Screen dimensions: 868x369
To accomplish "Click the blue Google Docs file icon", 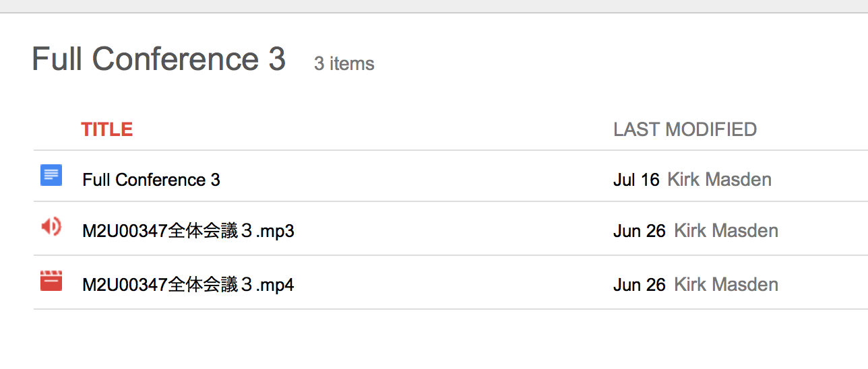I will pyautogui.click(x=51, y=175).
